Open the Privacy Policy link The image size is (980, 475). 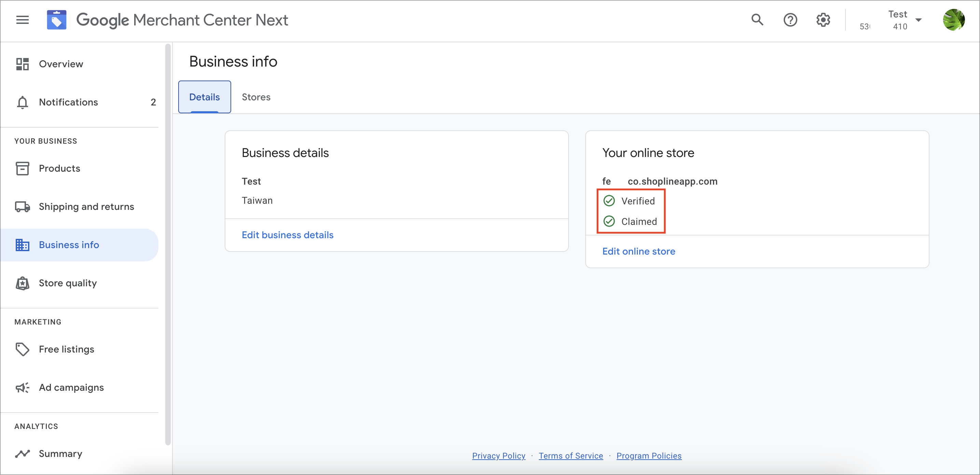point(499,456)
